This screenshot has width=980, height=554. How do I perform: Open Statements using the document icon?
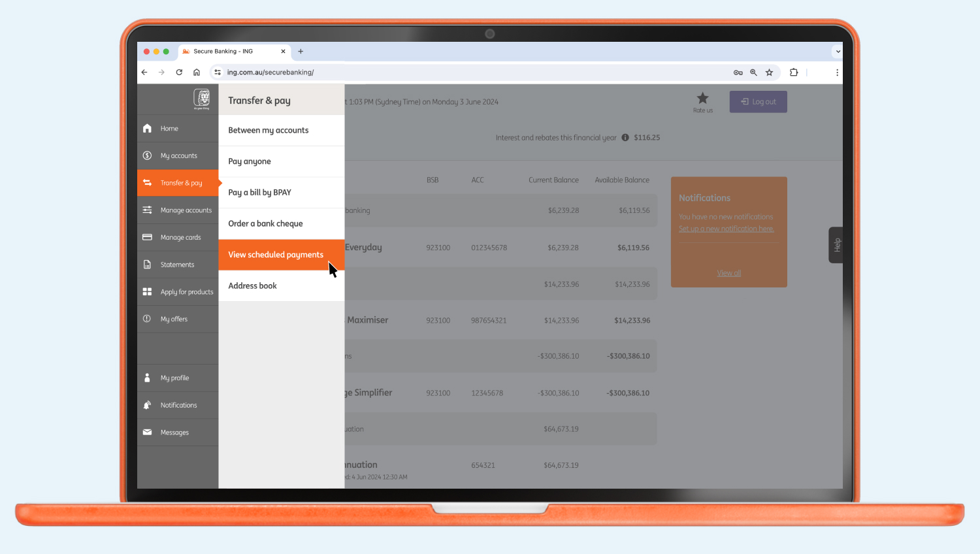coord(148,264)
